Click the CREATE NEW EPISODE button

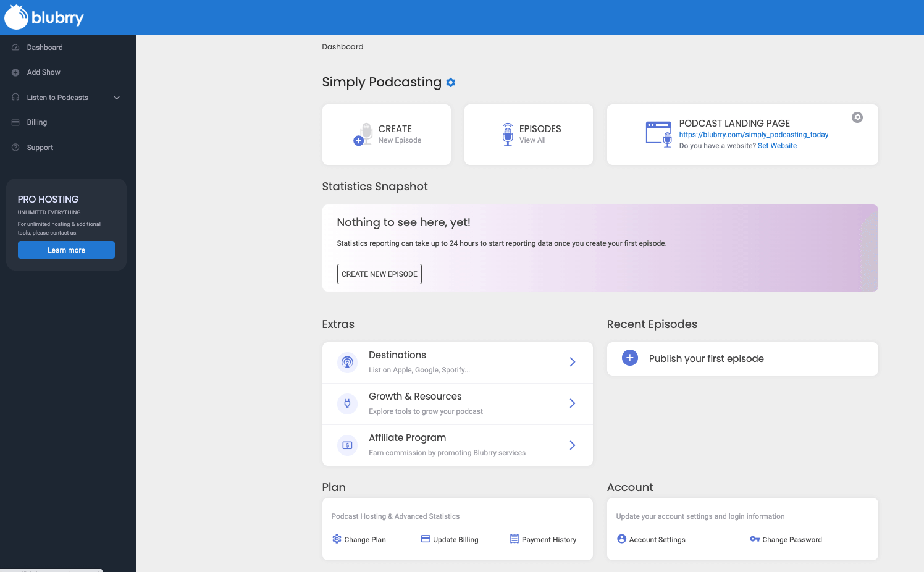379,274
